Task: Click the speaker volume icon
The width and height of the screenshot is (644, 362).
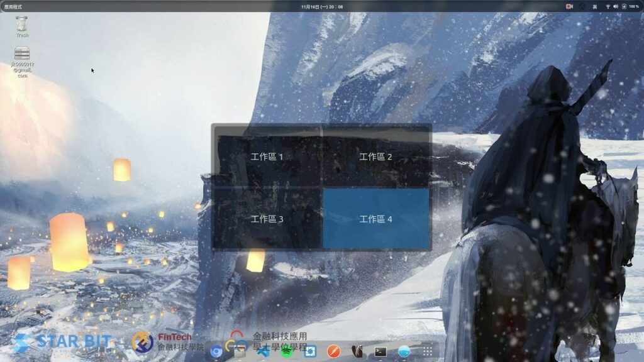Action: click(x=616, y=6)
